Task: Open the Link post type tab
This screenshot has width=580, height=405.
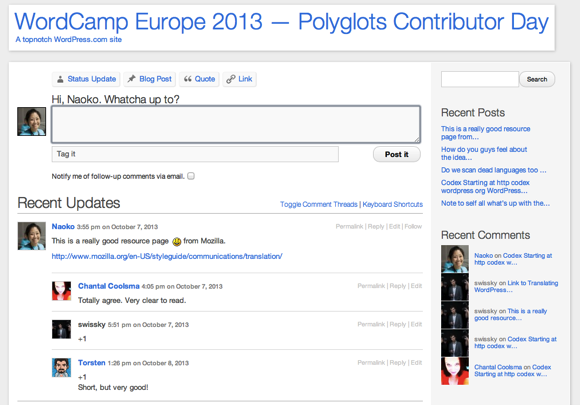Action: coord(239,79)
